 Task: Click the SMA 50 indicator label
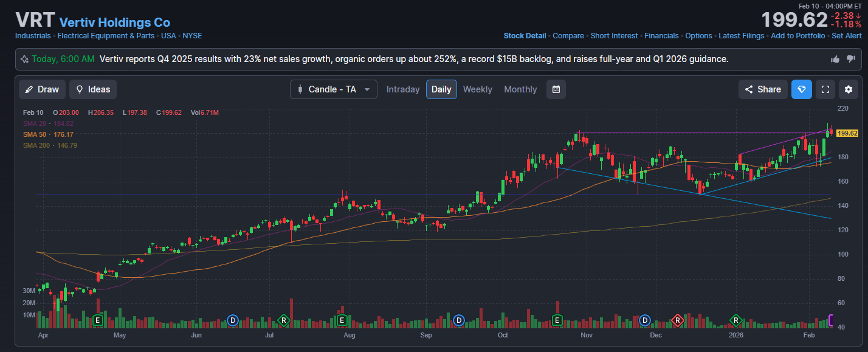(x=48, y=134)
